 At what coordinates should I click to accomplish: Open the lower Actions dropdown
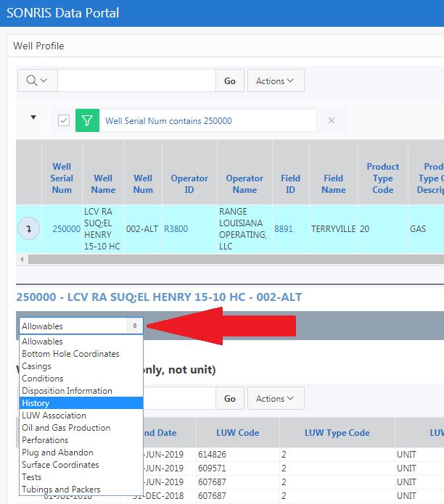tap(275, 398)
